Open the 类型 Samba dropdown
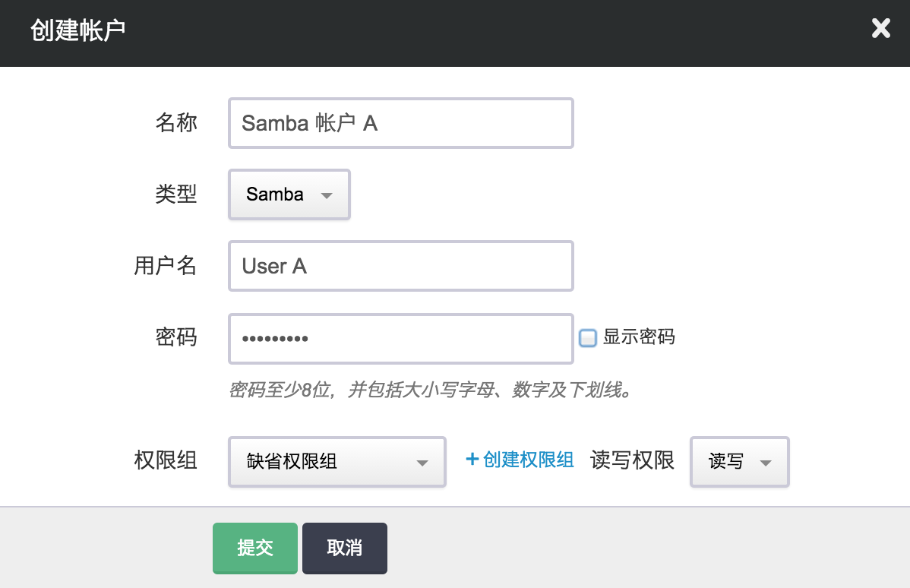The width and height of the screenshot is (910, 588). (x=289, y=195)
